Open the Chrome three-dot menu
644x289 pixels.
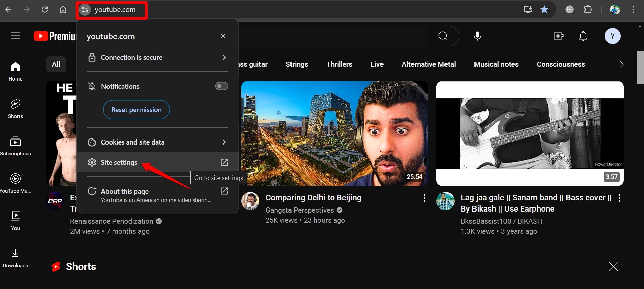(633, 10)
